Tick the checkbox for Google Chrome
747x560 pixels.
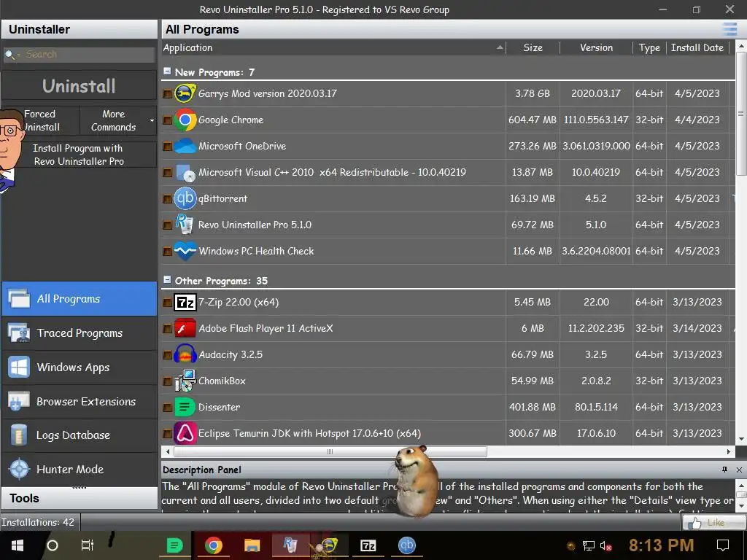pos(167,120)
